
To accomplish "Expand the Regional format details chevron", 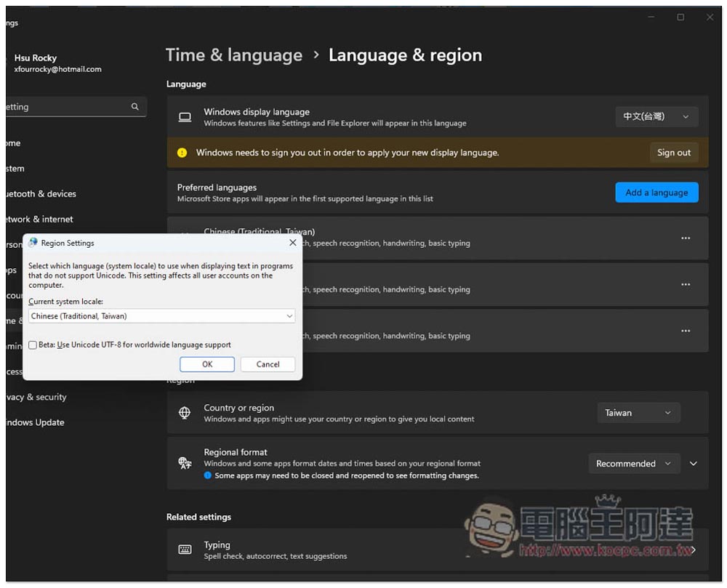I will [x=693, y=464].
